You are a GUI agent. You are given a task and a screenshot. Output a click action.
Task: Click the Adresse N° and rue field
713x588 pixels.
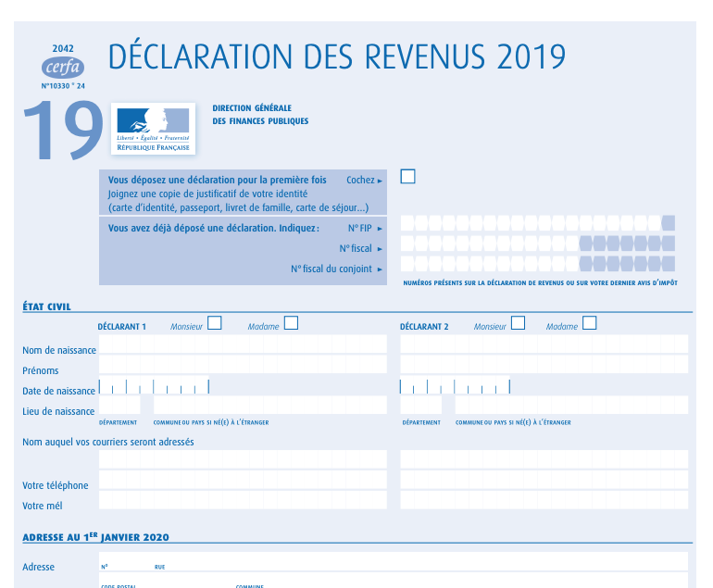click(x=394, y=561)
